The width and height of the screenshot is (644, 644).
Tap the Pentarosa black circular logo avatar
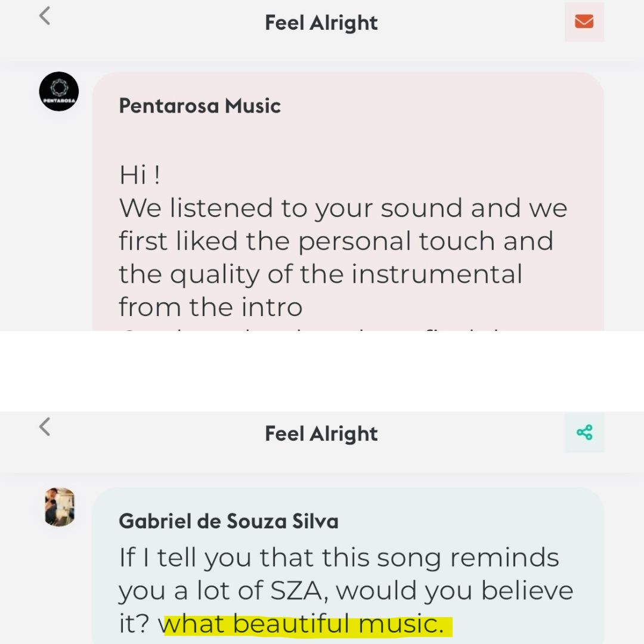click(x=58, y=91)
